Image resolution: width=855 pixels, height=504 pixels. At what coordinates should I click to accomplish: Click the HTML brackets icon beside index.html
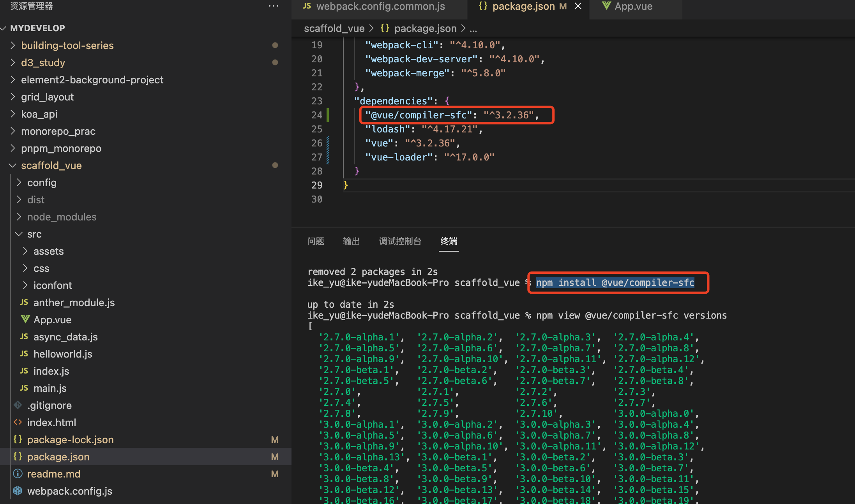tap(18, 422)
